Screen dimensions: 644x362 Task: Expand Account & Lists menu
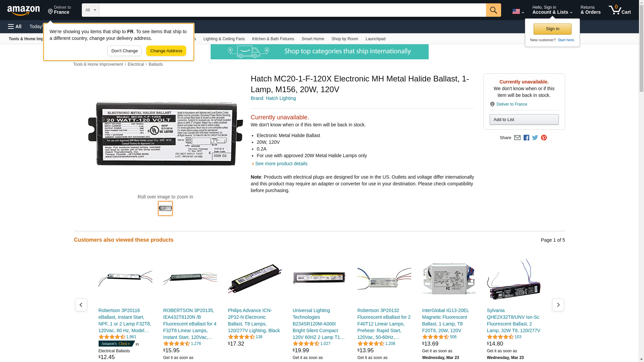coord(552,10)
